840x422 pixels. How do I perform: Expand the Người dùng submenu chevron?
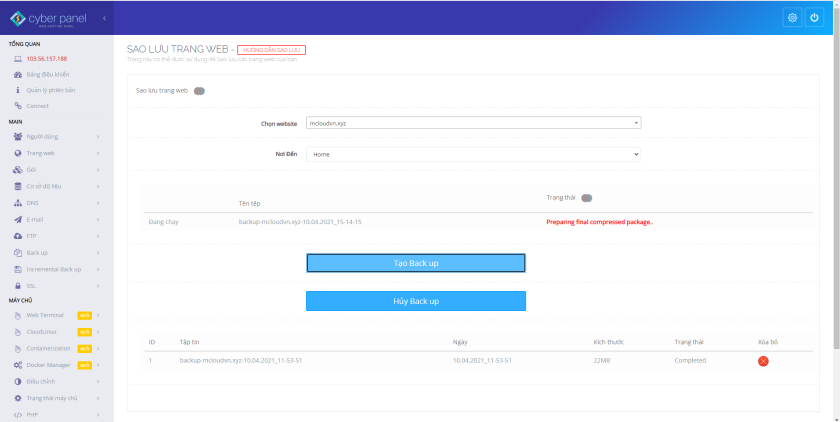pyautogui.click(x=98, y=137)
